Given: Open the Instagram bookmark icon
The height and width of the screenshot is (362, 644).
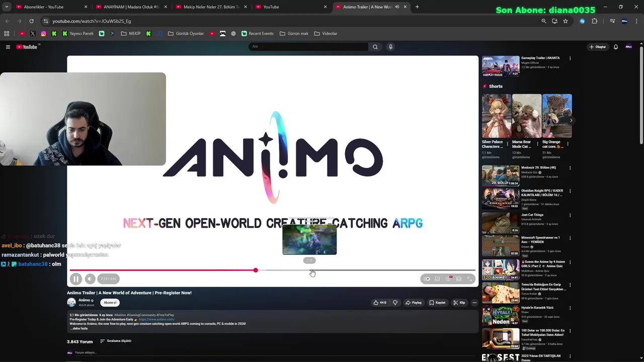Looking at the screenshot, I should 43,34.
